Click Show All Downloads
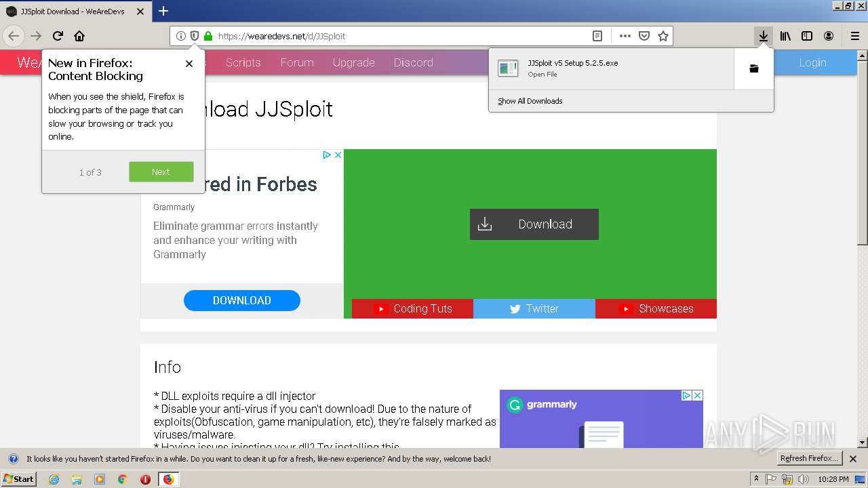This screenshot has height=488, width=868. 530,101
